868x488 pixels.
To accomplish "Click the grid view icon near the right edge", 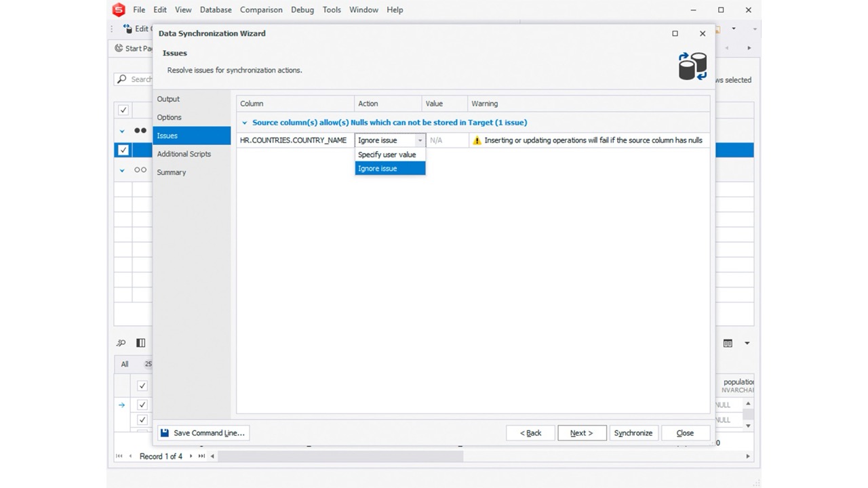I will coord(727,343).
